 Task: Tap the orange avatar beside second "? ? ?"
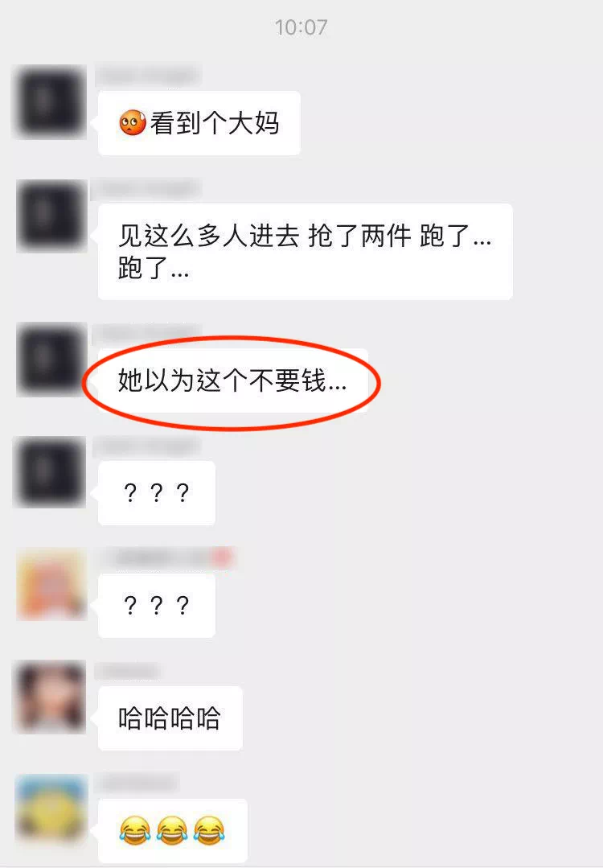51,585
